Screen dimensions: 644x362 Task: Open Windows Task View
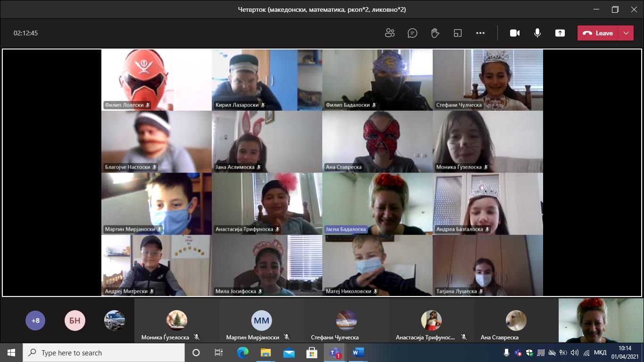pos(219,353)
